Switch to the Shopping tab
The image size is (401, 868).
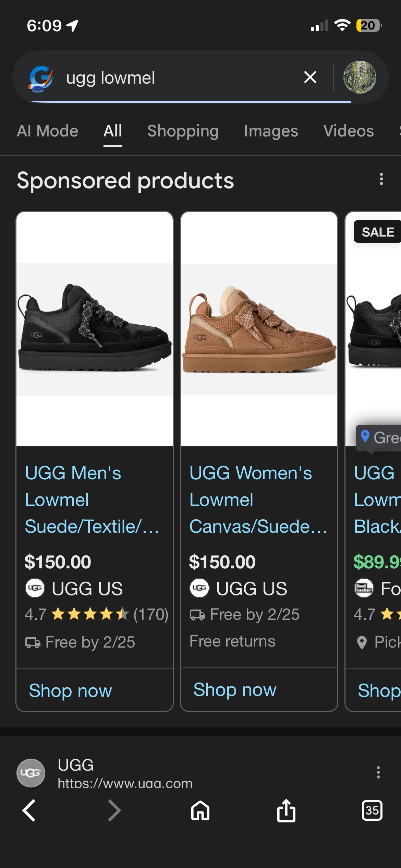click(x=183, y=131)
